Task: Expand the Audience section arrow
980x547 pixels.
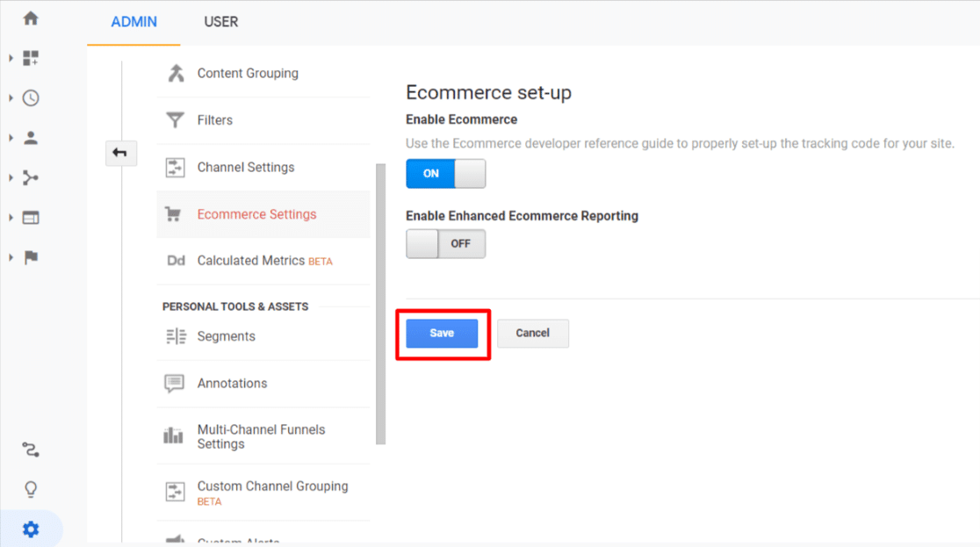Action: click(11, 138)
